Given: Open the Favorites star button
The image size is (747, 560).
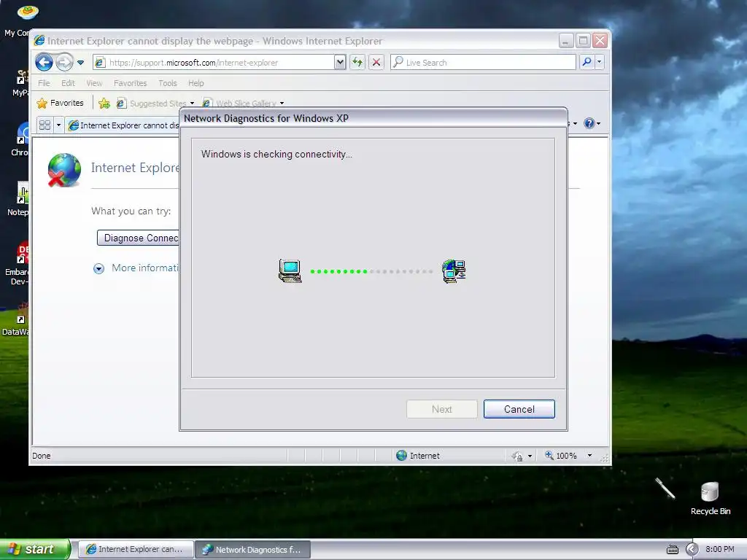Looking at the screenshot, I should pyautogui.click(x=60, y=103).
